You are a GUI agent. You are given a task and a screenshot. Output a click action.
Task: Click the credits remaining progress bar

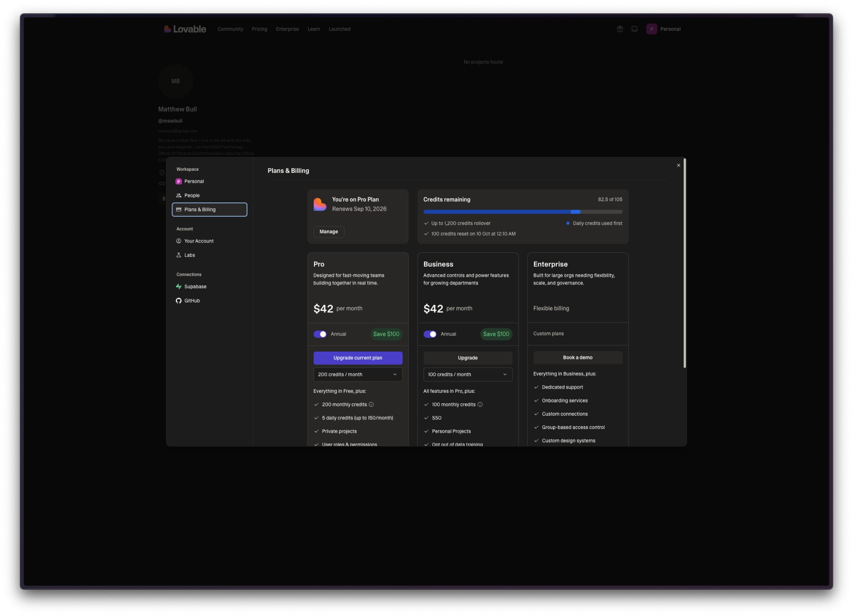pyautogui.click(x=523, y=212)
